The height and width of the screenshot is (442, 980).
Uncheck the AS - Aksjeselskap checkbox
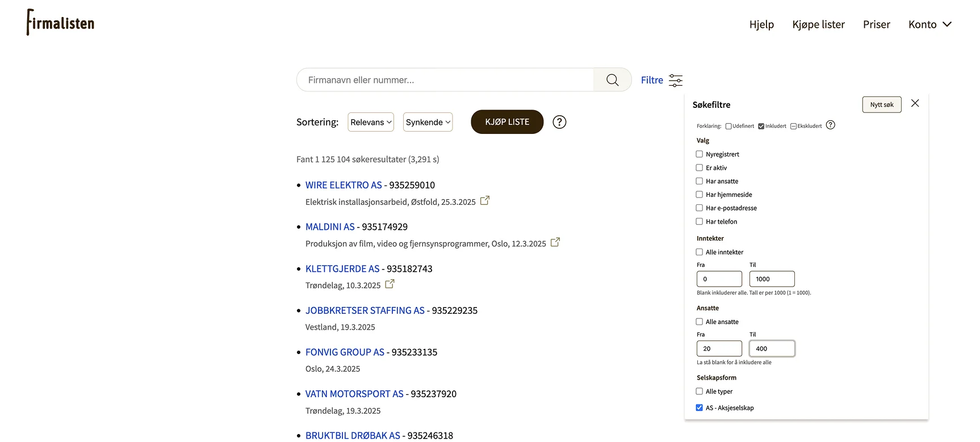(700, 408)
